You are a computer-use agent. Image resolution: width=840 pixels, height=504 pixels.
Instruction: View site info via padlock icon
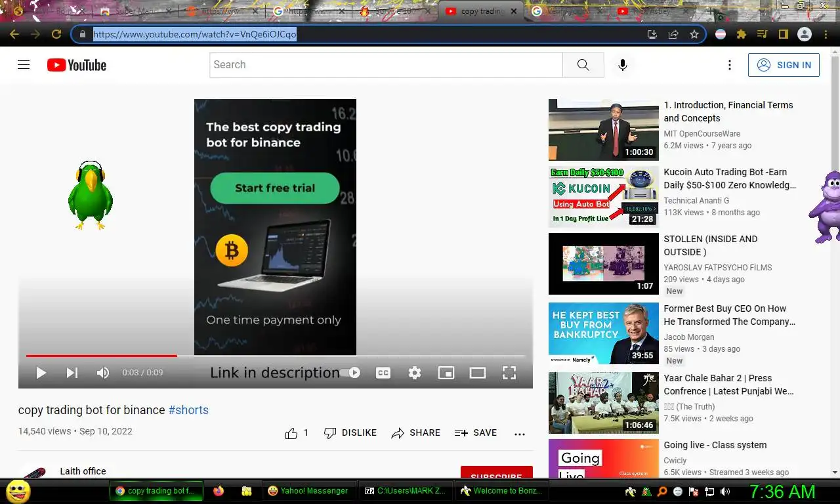pyautogui.click(x=83, y=34)
